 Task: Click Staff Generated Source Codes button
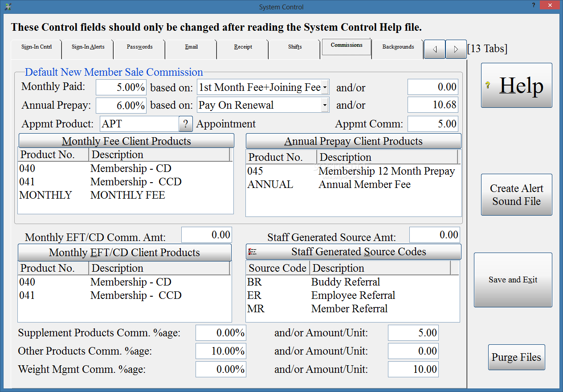tap(354, 252)
